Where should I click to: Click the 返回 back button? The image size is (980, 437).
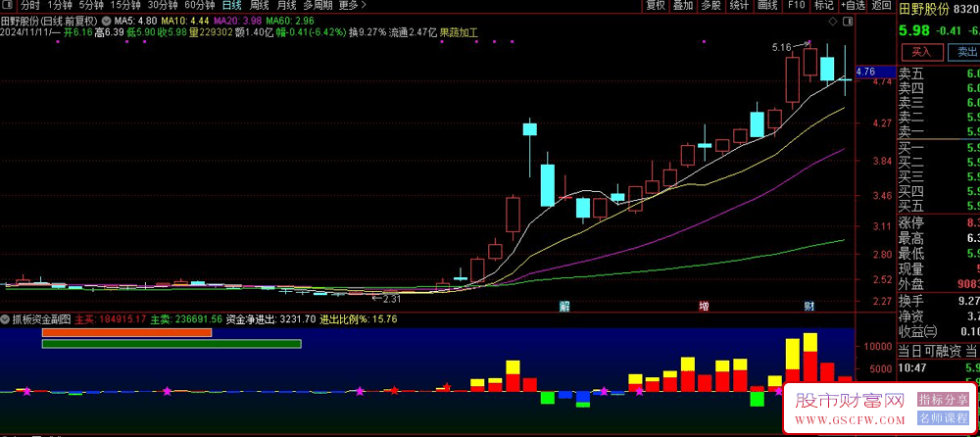click(881, 6)
